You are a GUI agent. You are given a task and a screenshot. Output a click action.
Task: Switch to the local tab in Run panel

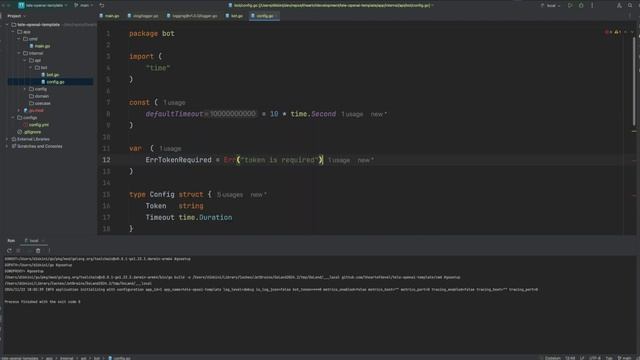(x=33, y=241)
